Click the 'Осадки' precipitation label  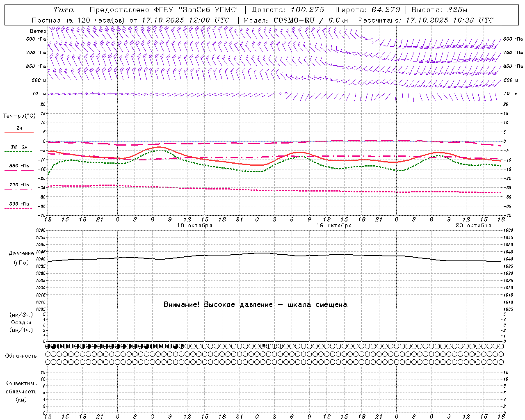(x=21, y=322)
